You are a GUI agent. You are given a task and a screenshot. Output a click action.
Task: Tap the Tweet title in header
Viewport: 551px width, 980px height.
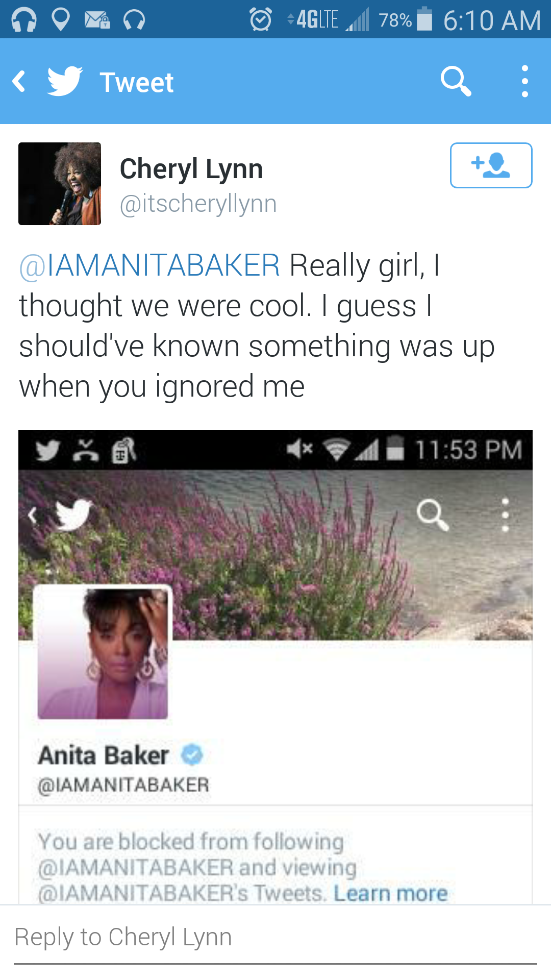tap(136, 82)
